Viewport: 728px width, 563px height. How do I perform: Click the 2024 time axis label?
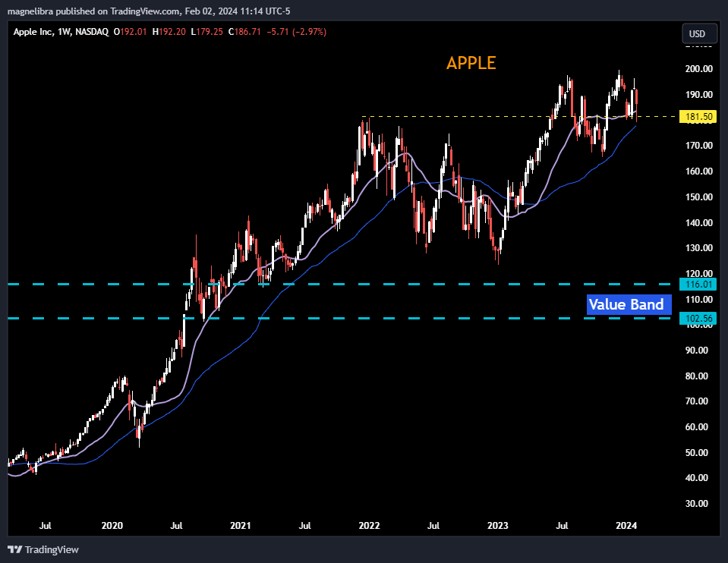coord(626,525)
